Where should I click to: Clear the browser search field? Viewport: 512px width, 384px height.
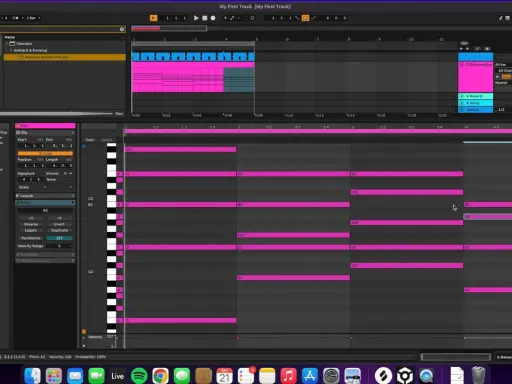(x=122, y=29)
